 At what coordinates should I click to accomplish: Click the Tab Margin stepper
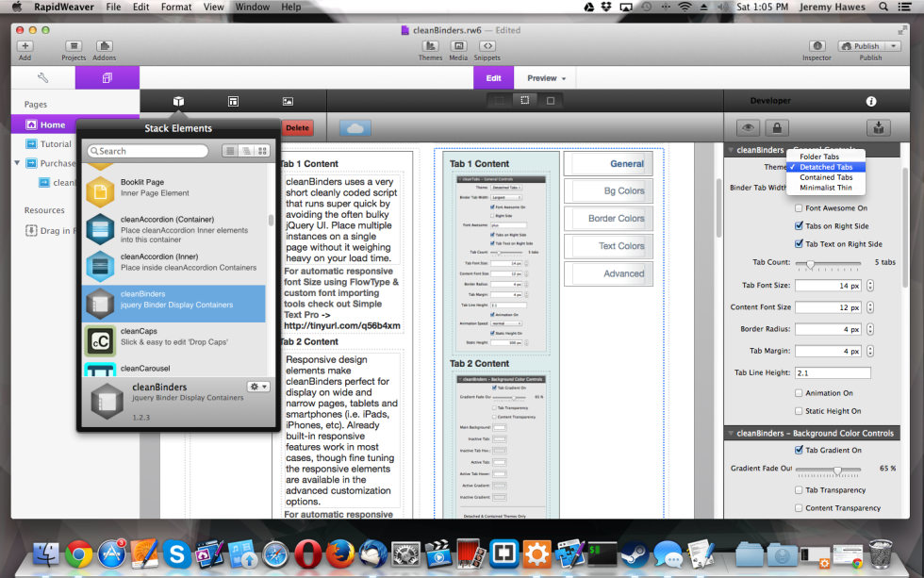coord(869,351)
